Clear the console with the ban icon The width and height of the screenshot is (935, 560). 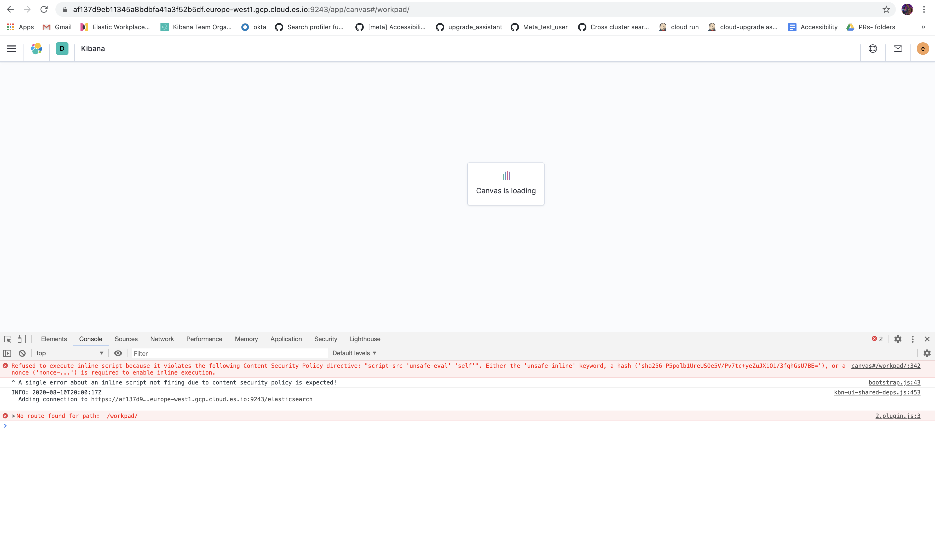point(22,353)
